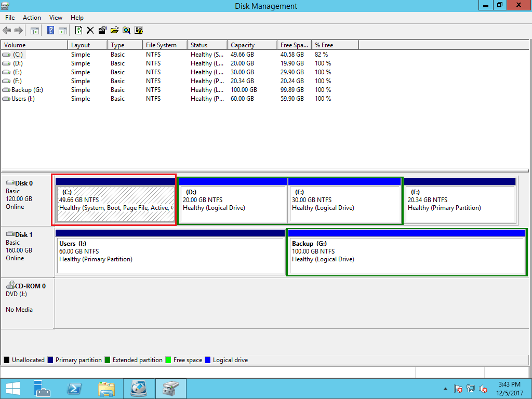
Task: Open the Action menu
Action: [x=32, y=18]
